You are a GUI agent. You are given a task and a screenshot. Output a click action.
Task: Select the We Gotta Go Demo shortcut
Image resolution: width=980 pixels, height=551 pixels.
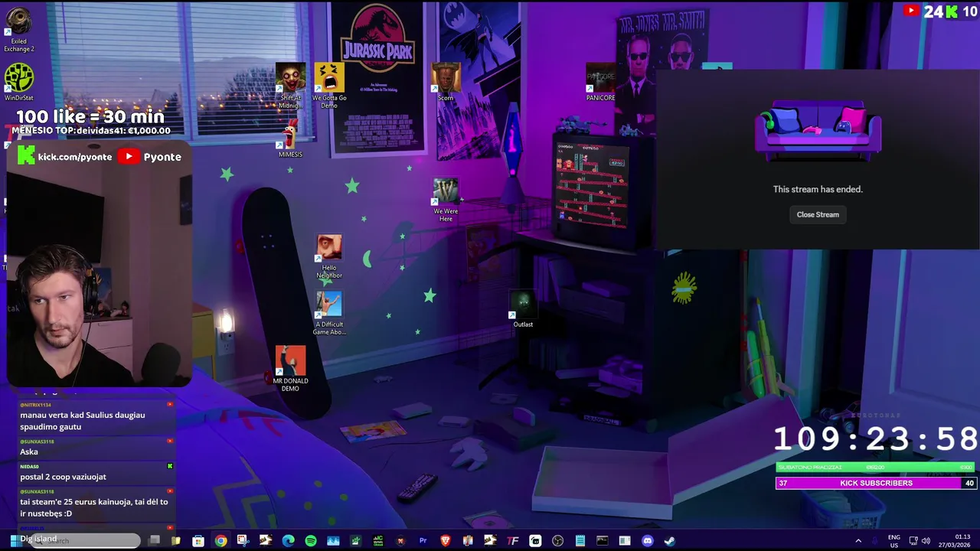329,86
